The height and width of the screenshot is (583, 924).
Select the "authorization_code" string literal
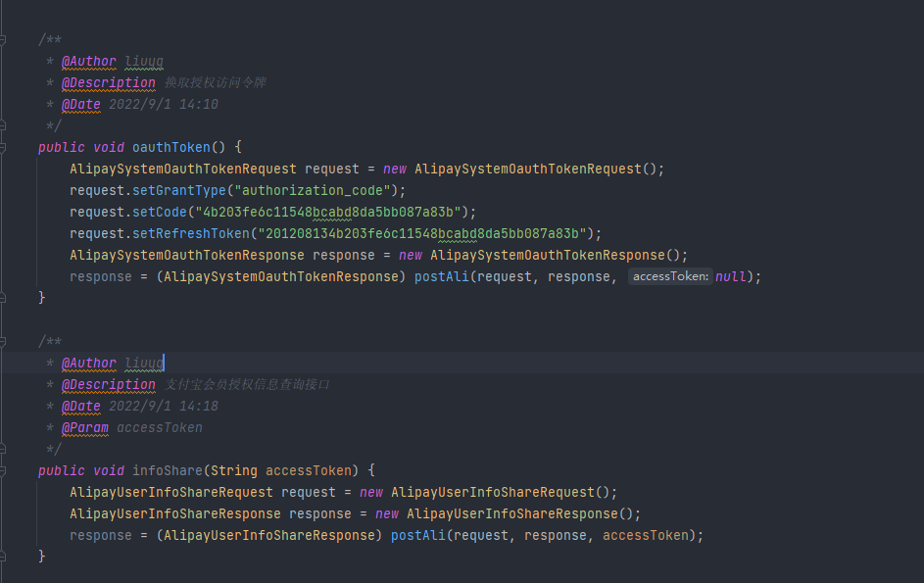point(313,190)
